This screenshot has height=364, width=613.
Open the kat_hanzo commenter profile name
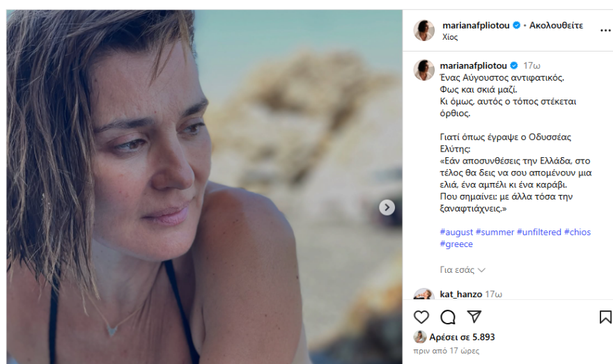point(461,294)
